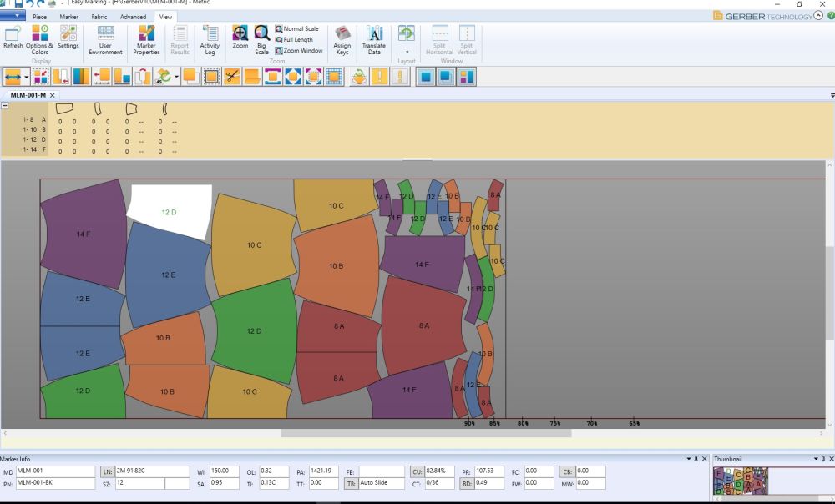Click the orange exclamation mark toolbar icon

coord(379,77)
